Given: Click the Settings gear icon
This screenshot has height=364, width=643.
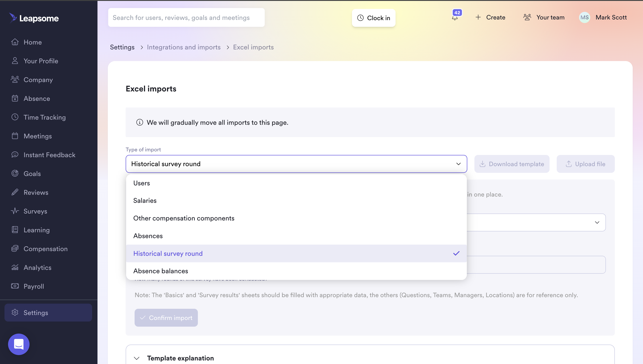Looking at the screenshot, I should pyautogui.click(x=15, y=313).
